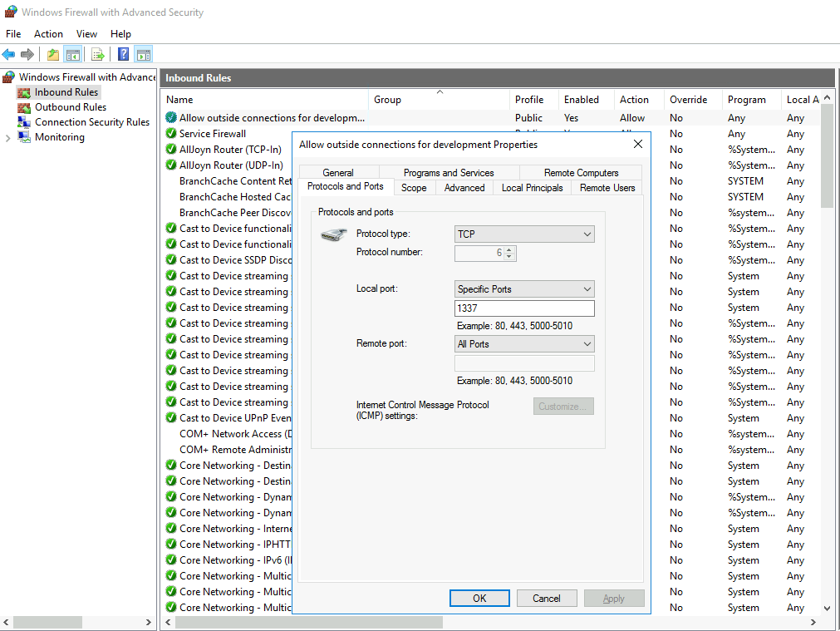Open the Action menu
Image resolution: width=840 pixels, height=631 pixels.
[48, 33]
